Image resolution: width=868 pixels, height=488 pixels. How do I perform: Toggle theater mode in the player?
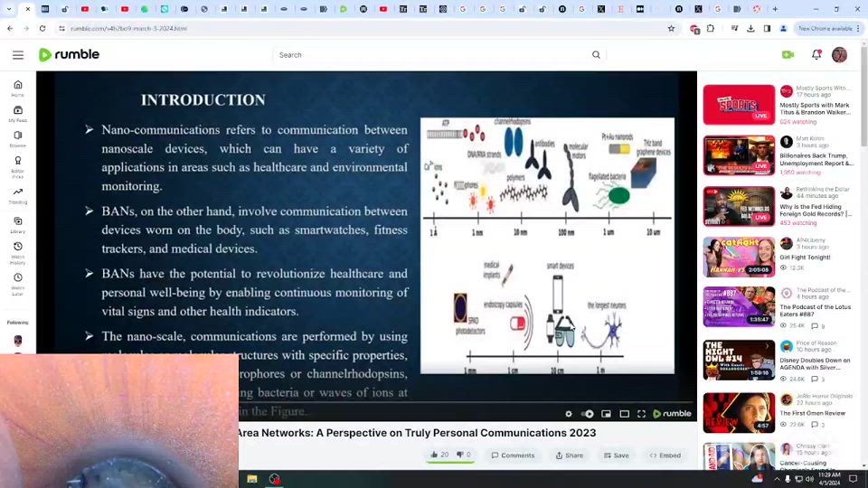click(624, 414)
